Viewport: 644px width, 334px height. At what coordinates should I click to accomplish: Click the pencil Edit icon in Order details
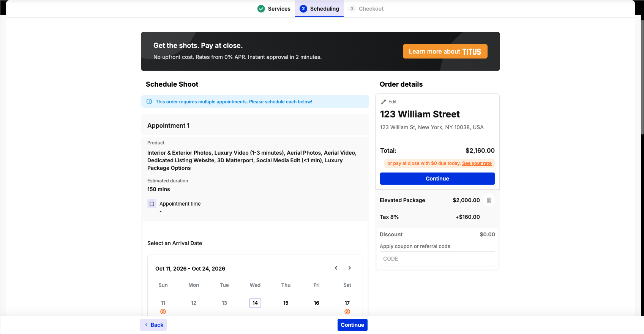coord(384,102)
